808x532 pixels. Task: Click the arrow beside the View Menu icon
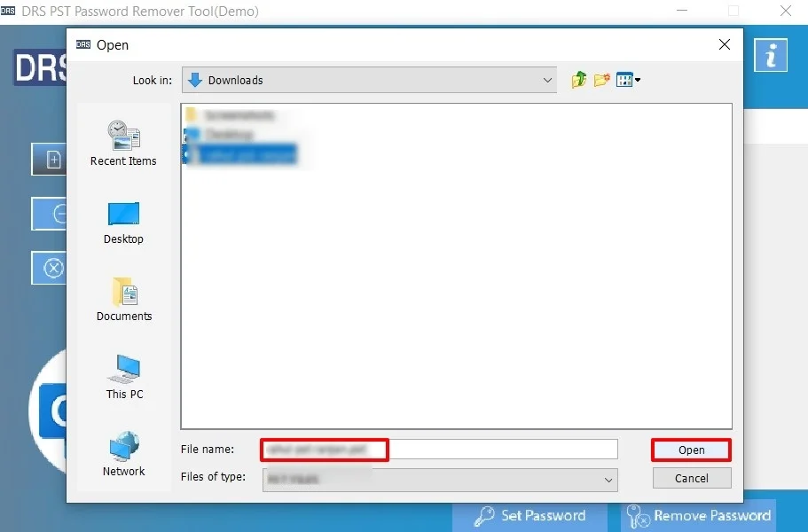[x=635, y=79]
